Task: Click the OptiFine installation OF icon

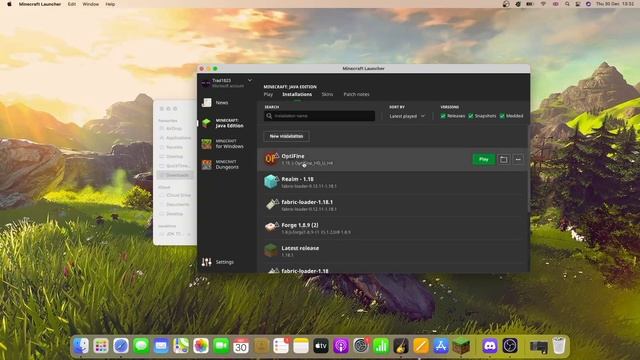Action: (x=271, y=159)
